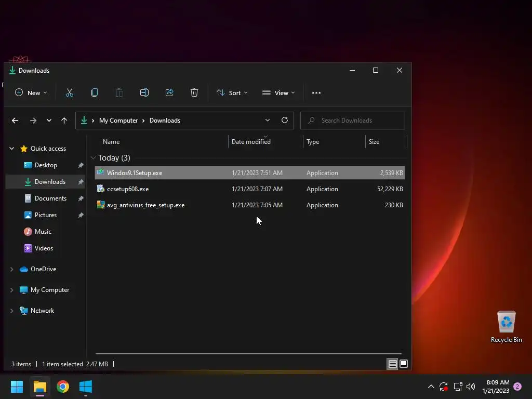Click the volume speaker tray icon
Viewport: 532px width, 399px height.
pyautogui.click(x=471, y=387)
